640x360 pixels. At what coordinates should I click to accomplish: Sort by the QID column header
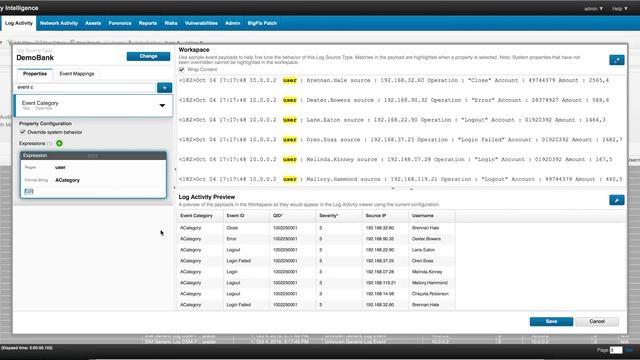(293, 216)
